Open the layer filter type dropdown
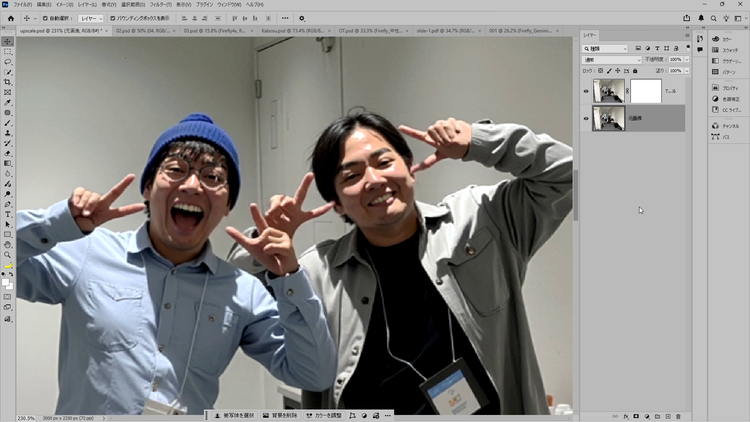 [x=606, y=48]
